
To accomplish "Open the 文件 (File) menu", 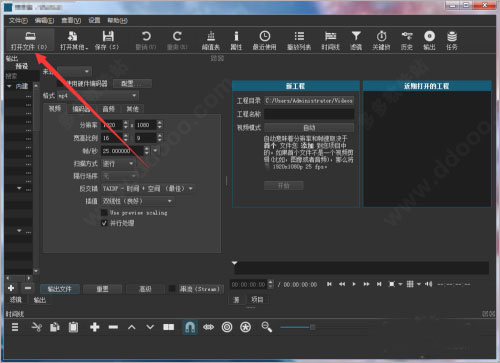I will pos(18,21).
